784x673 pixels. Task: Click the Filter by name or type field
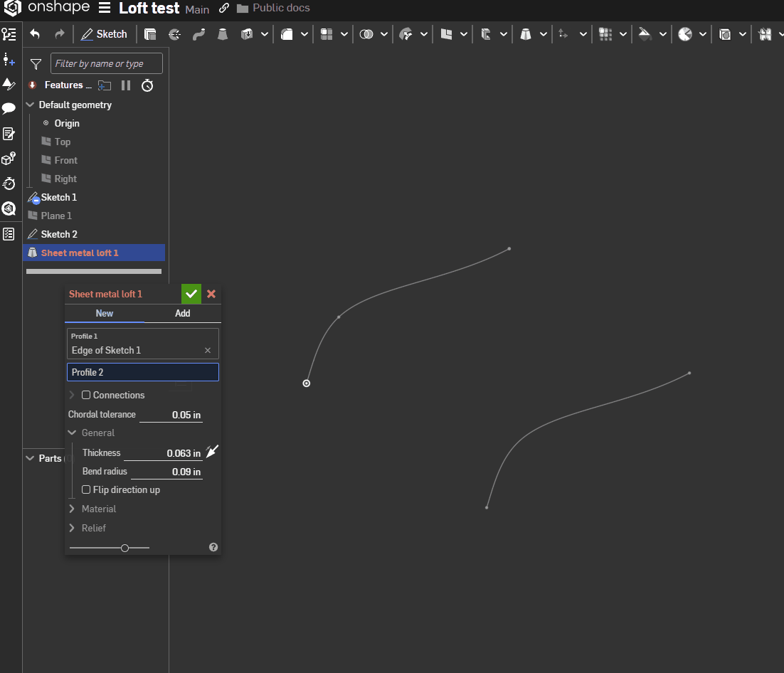(107, 63)
